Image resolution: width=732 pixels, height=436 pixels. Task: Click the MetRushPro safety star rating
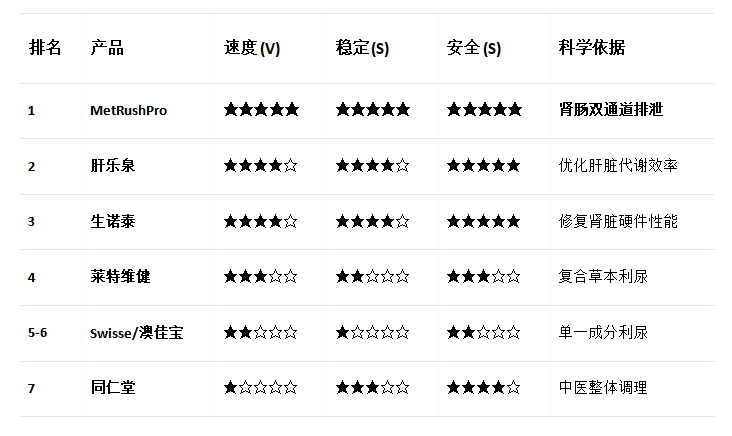(484, 110)
